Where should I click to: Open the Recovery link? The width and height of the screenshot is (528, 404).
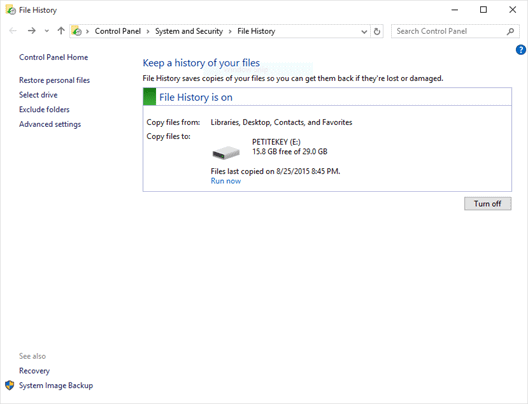click(x=34, y=371)
